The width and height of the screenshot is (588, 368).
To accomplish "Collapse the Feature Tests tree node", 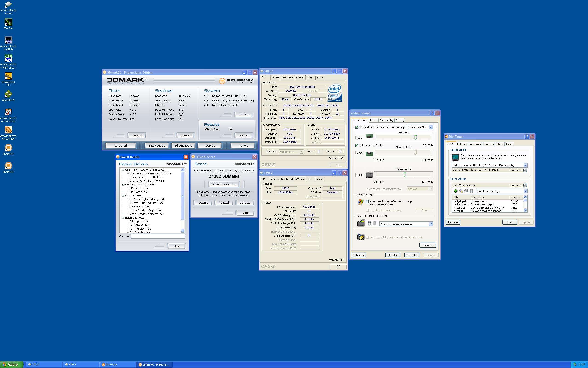I will tap(123, 195).
